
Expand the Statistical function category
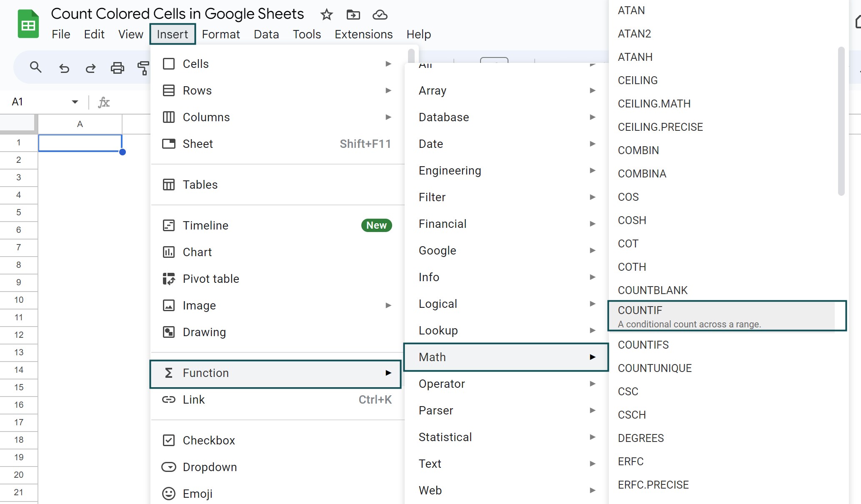[x=506, y=437]
